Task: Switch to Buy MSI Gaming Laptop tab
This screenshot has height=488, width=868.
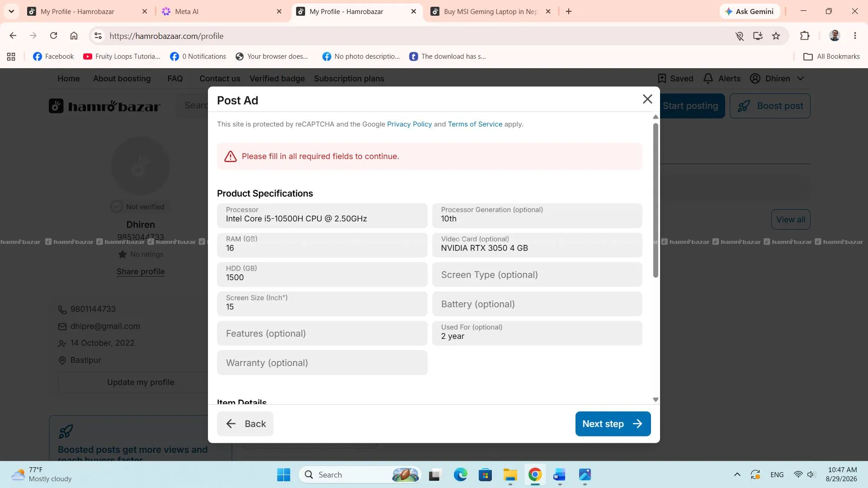Action: tap(491, 12)
